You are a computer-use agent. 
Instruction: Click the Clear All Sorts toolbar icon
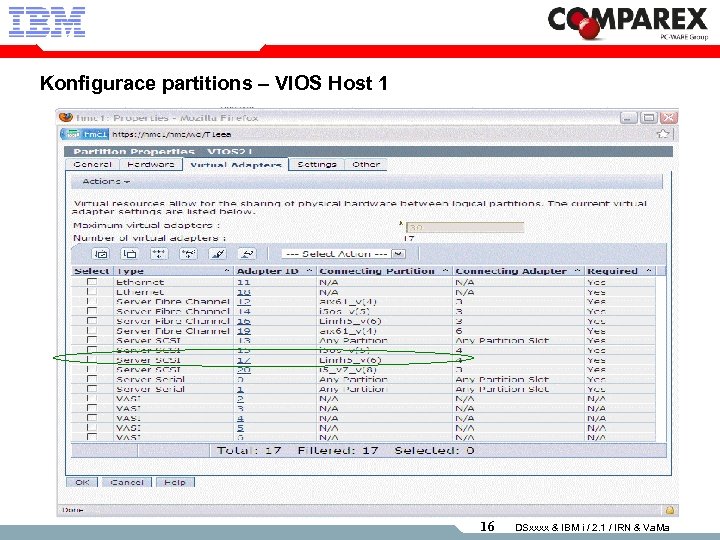click(x=247, y=253)
